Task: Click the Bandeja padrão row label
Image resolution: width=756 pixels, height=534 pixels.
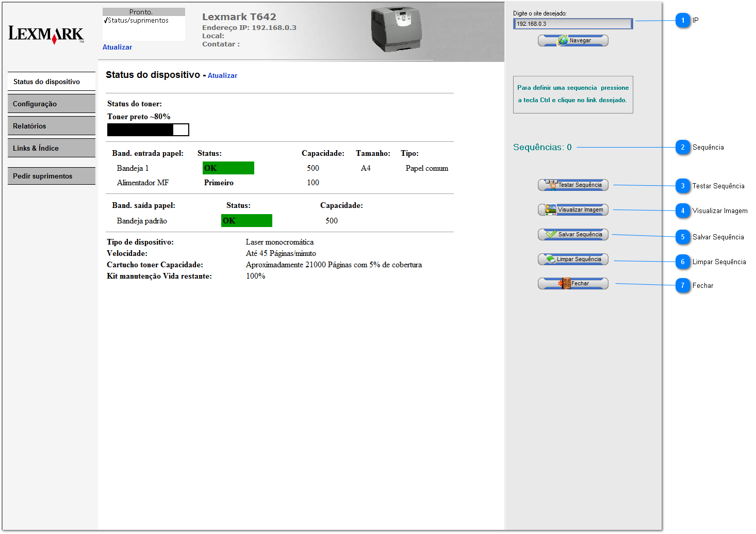Action: (x=142, y=221)
